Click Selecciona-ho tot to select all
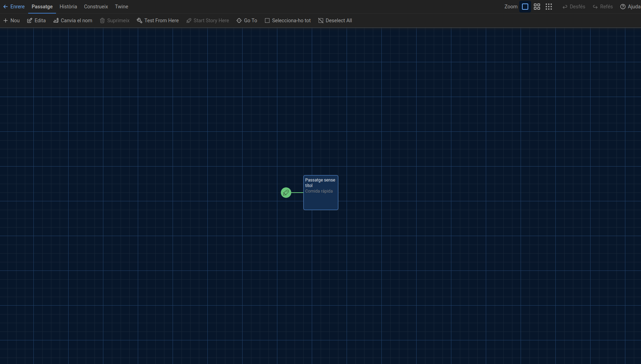The height and width of the screenshot is (364, 641). click(287, 21)
